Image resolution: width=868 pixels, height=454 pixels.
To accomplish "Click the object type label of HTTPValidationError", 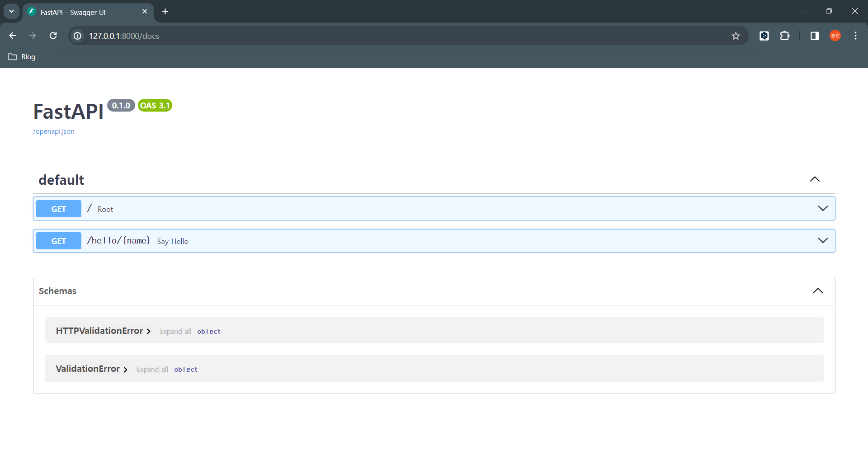I will [x=209, y=332].
